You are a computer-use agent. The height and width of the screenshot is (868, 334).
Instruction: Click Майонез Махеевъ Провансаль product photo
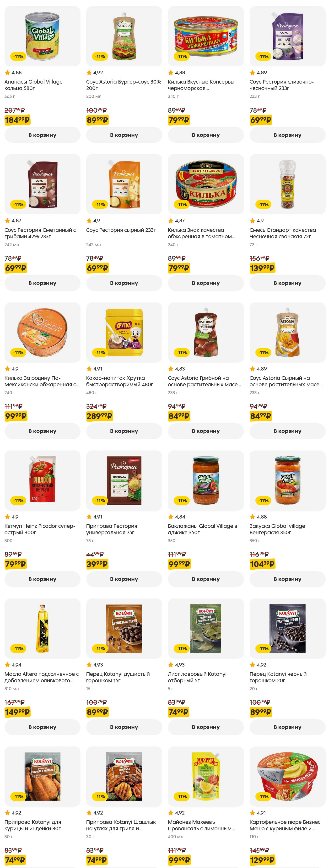(x=206, y=776)
